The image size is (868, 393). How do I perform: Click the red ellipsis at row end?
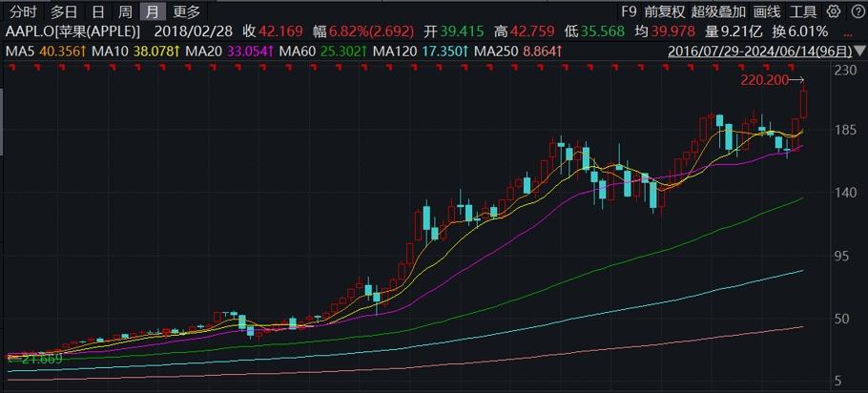[851, 31]
